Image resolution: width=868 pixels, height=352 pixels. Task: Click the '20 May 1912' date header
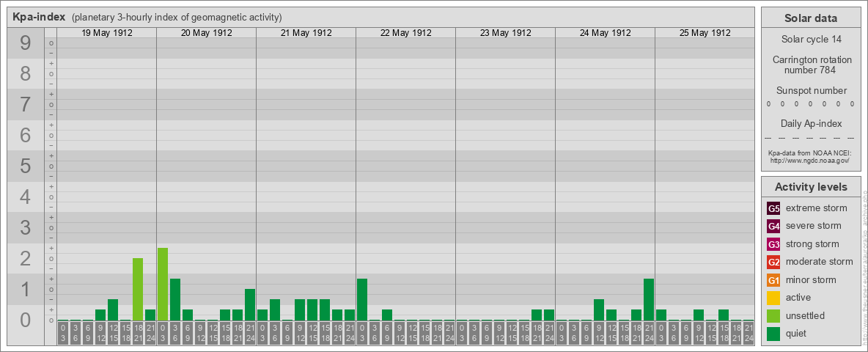coord(207,33)
